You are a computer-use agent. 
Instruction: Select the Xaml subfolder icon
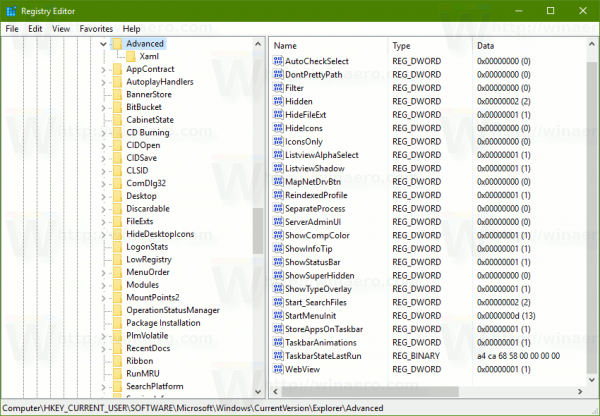(x=131, y=56)
